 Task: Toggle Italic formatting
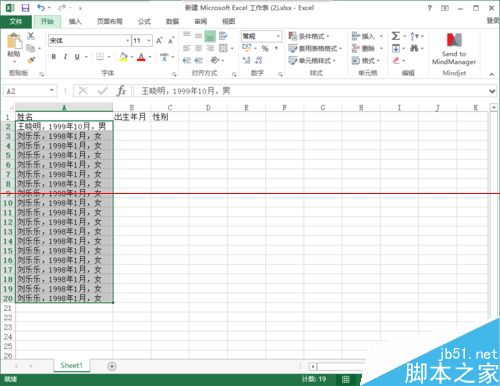pos(65,57)
